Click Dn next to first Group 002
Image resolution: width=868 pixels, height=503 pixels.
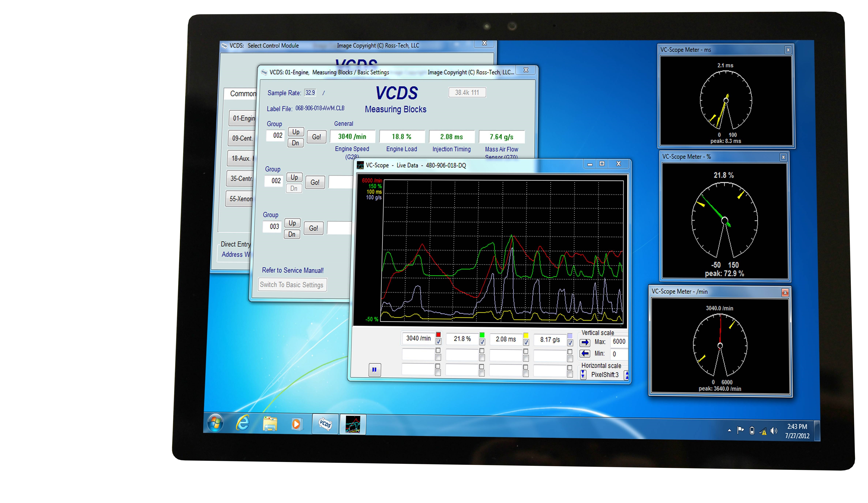pyautogui.click(x=295, y=143)
